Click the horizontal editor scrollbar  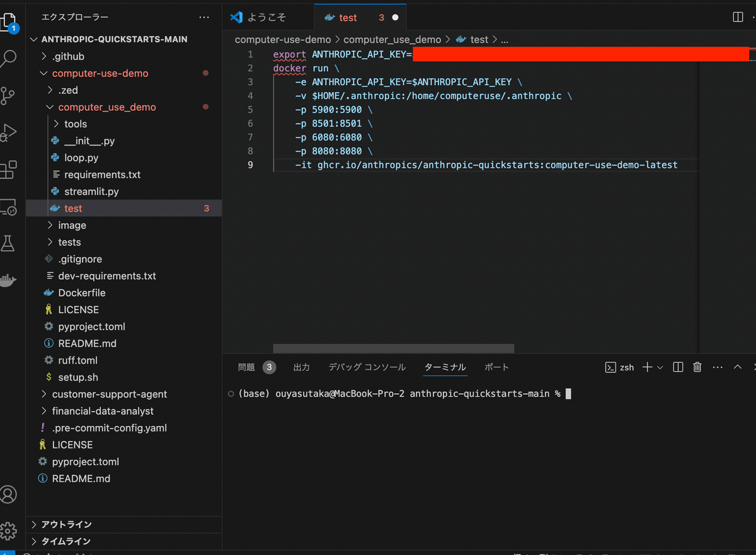[x=394, y=348]
